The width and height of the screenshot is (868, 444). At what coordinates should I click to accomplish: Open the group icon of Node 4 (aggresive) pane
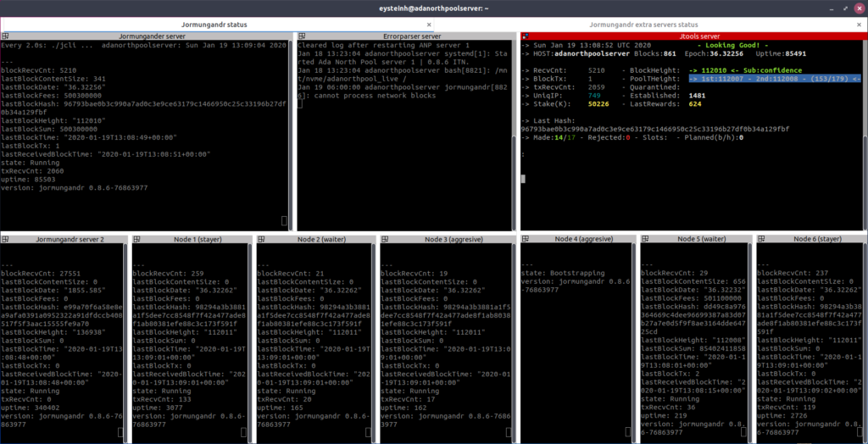coord(525,239)
